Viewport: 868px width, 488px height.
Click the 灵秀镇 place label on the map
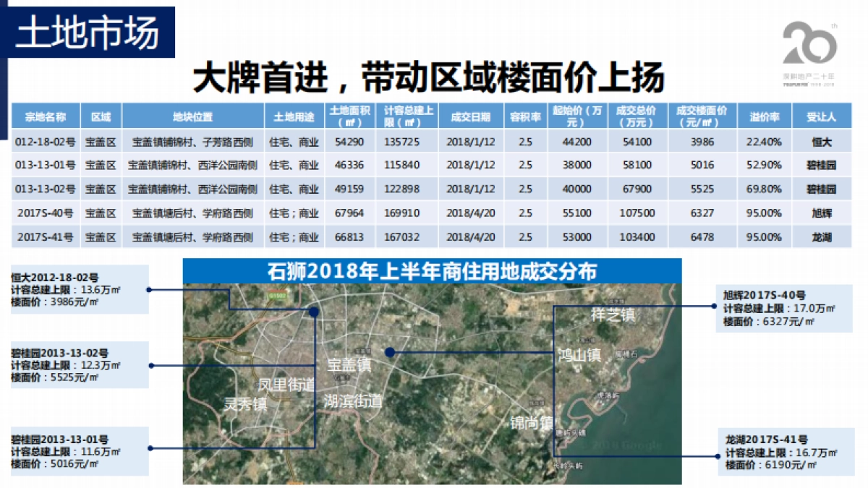(246, 403)
